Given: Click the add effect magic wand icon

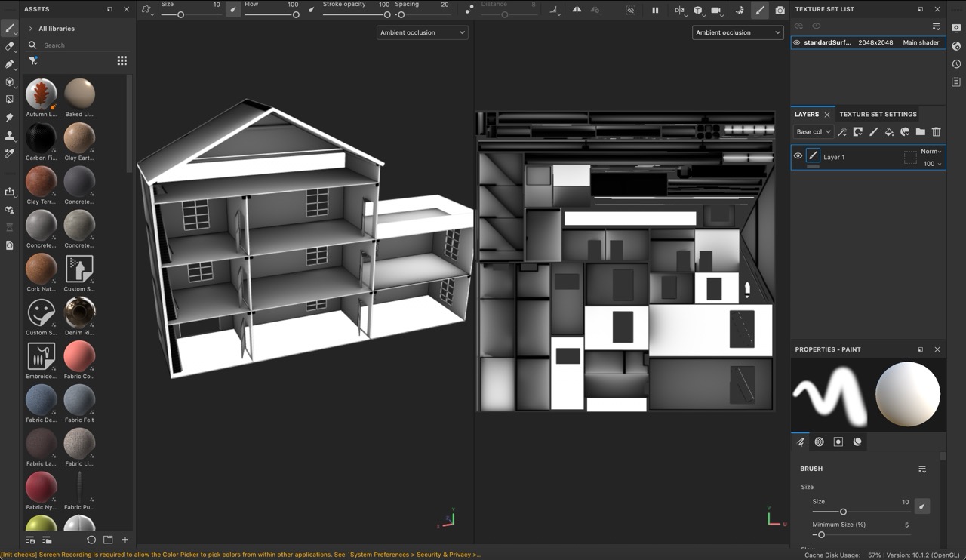Looking at the screenshot, I should [842, 131].
